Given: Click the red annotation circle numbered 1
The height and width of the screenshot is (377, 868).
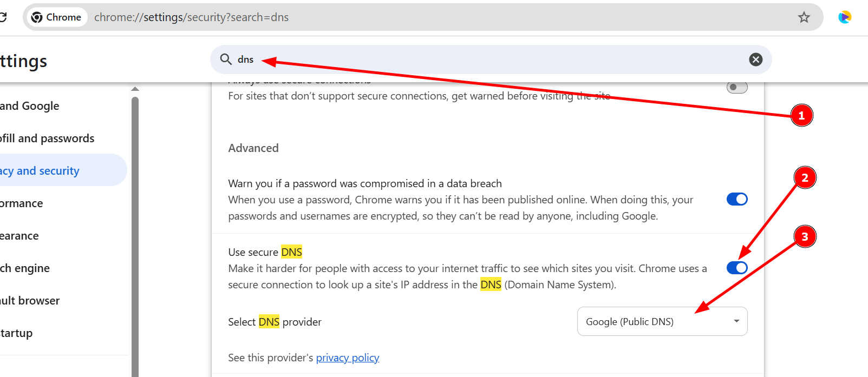Looking at the screenshot, I should coord(801,115).
